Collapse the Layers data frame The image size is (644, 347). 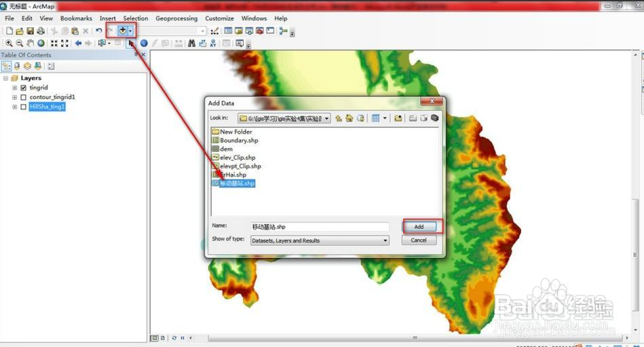point(5,78)
